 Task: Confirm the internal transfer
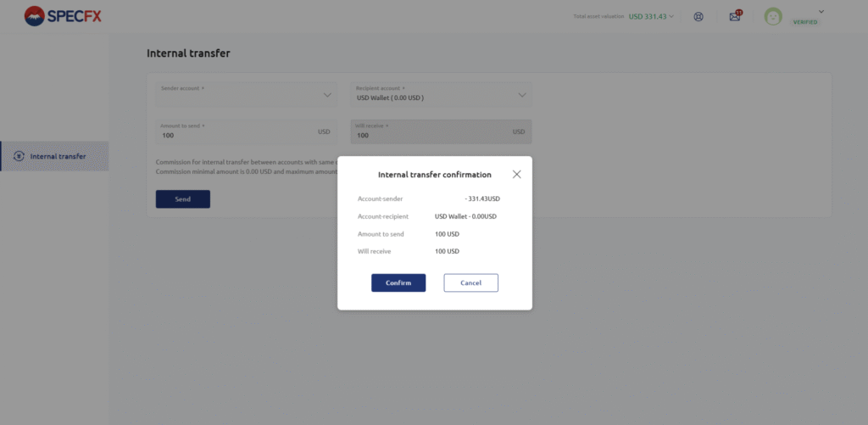[x=398, y=282]
